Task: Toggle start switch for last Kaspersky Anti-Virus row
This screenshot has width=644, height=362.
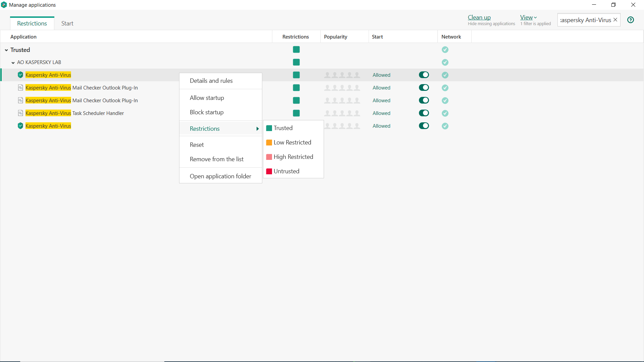Action: click(x=424, y=126)
